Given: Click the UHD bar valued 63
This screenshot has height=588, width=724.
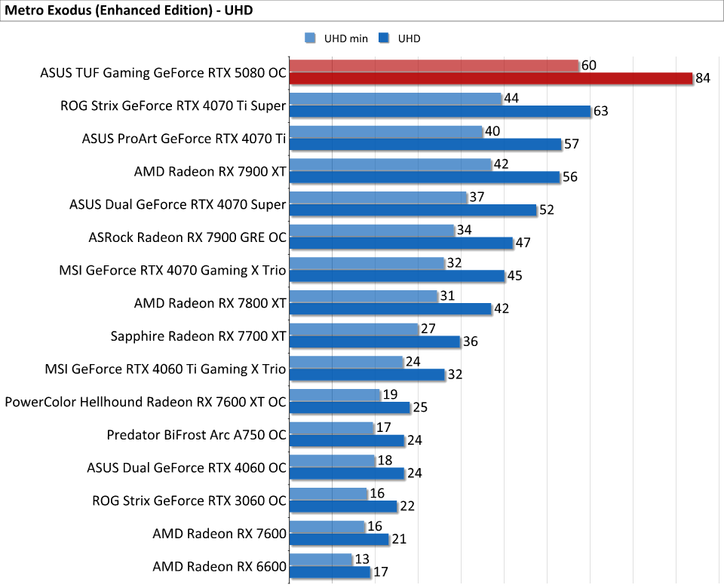Looking at the screenshot, I should coord(440,112).
